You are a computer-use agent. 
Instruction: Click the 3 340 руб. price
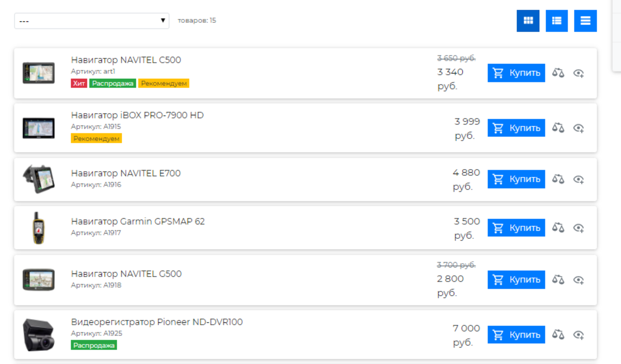451,79
